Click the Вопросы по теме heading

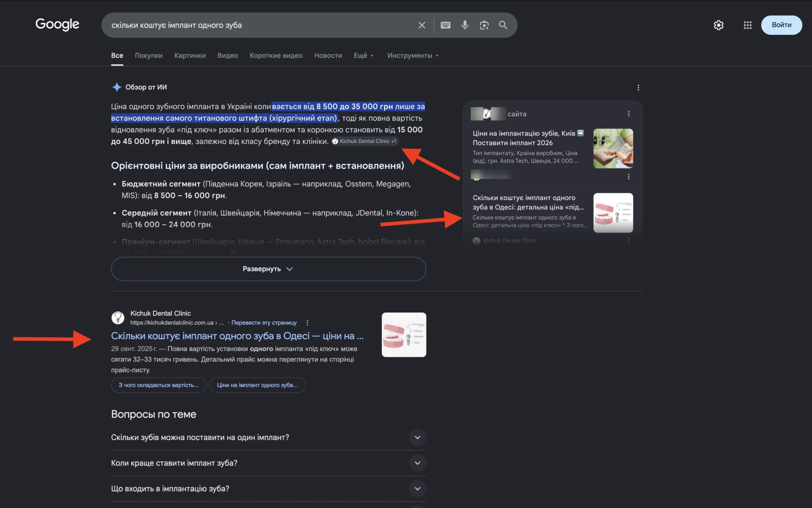pyautogui.click(x=153, y=414)
